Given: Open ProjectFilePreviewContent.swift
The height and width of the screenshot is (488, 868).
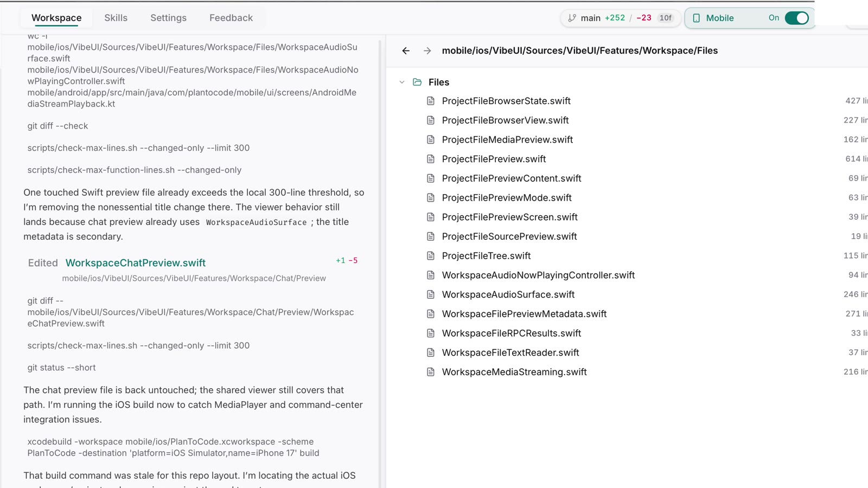Looking at the screenshot, I should pyautogui.click(x=512, y=178).
